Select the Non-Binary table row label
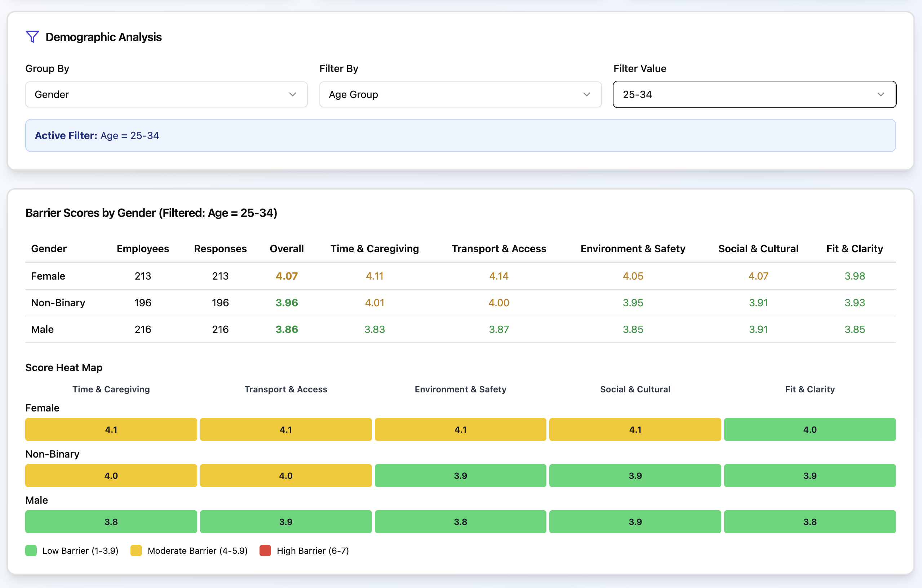The width and height of the screenshot is (922, 588). (58, 303)
